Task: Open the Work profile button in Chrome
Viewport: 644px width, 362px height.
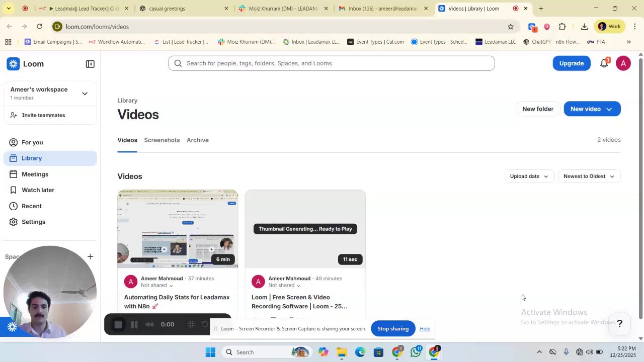Action: coord(609,27)
